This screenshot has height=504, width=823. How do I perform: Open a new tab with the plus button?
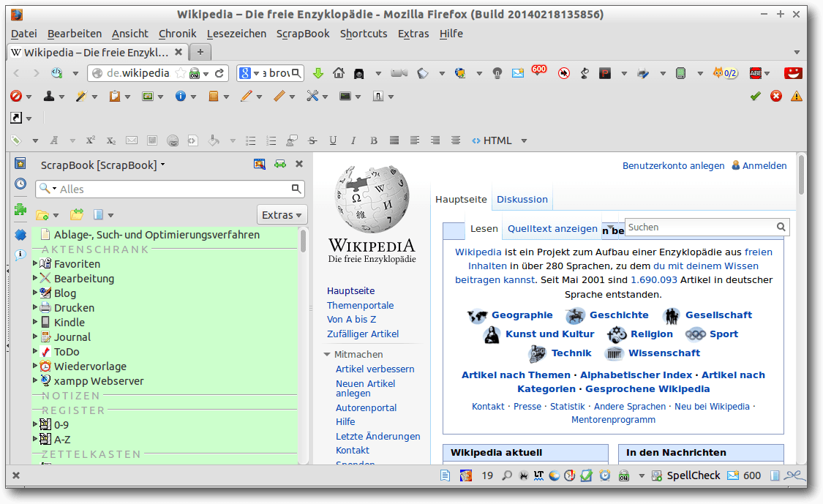pos(200,52)
